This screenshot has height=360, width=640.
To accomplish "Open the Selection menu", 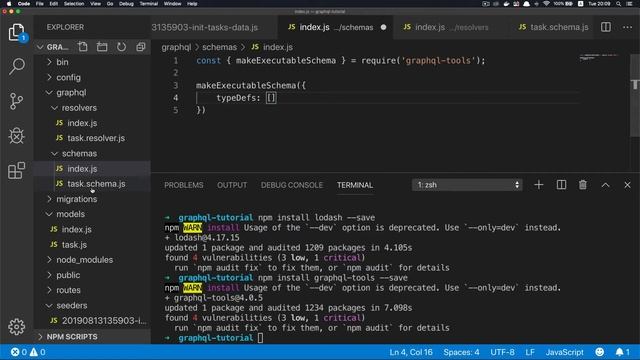I will click(x=74, y=4).
